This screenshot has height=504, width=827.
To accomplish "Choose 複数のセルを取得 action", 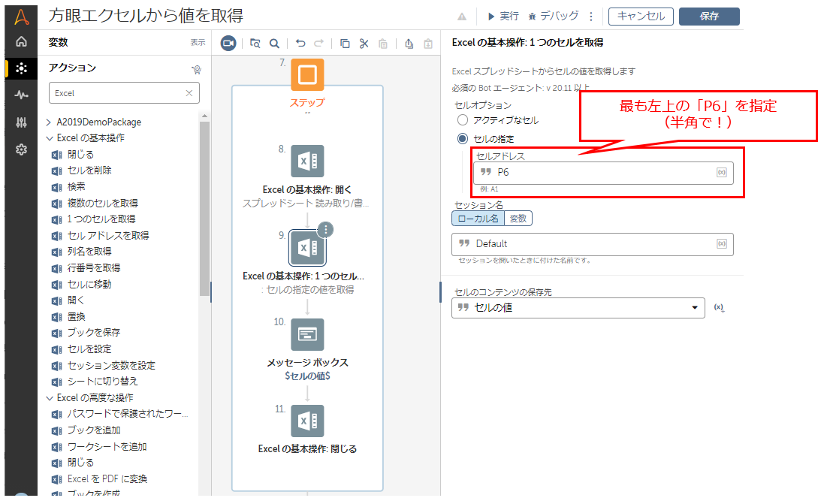I will [x=102, y=203].
